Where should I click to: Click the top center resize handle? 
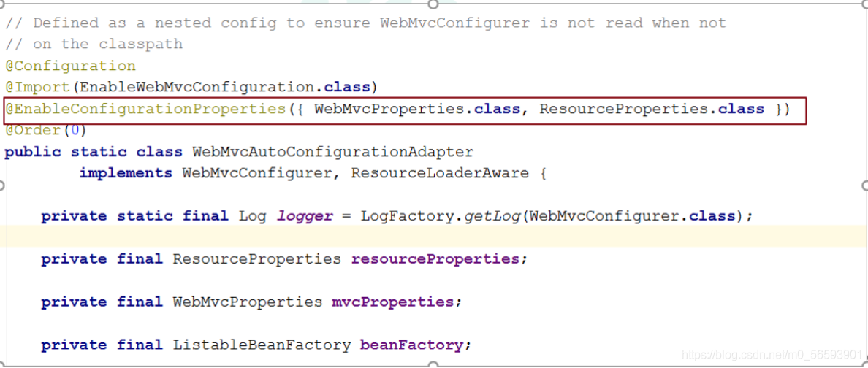click(433, 4)
